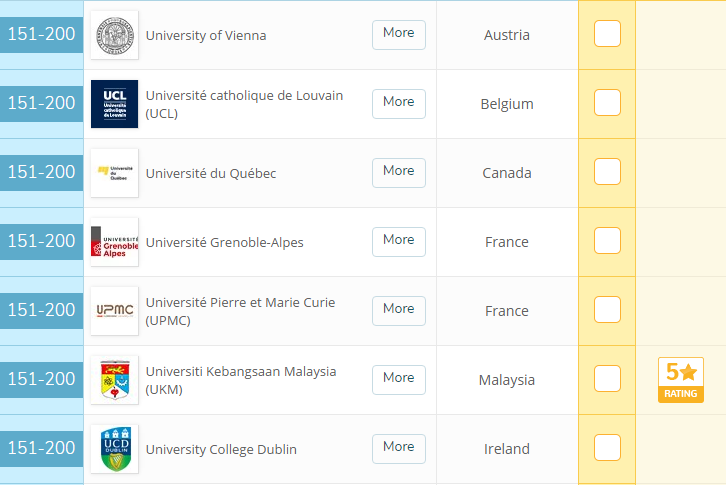
Task: Check the compare box for Université du Québec
Action: [x=607, y=172]
